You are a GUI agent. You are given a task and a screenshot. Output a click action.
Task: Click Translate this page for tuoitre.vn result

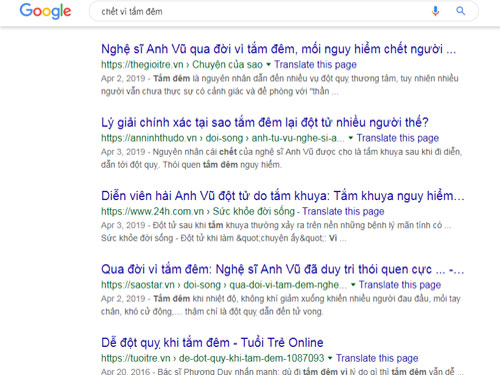click(x=377, y=358)
